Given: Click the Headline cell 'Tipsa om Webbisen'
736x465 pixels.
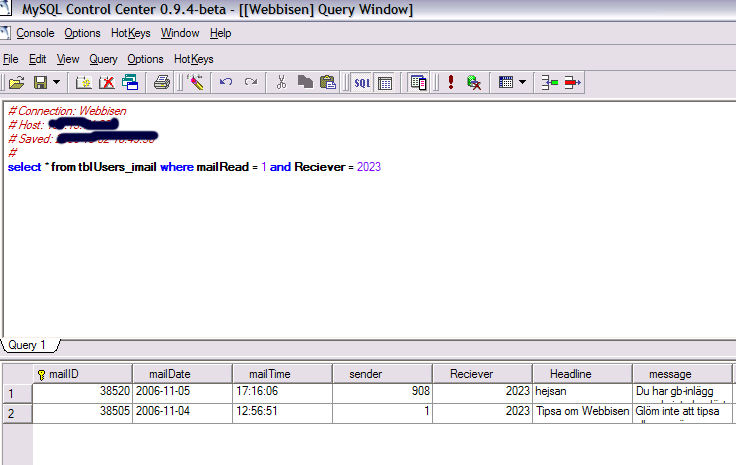Looking at the screenshot, I should coord(583,413).
